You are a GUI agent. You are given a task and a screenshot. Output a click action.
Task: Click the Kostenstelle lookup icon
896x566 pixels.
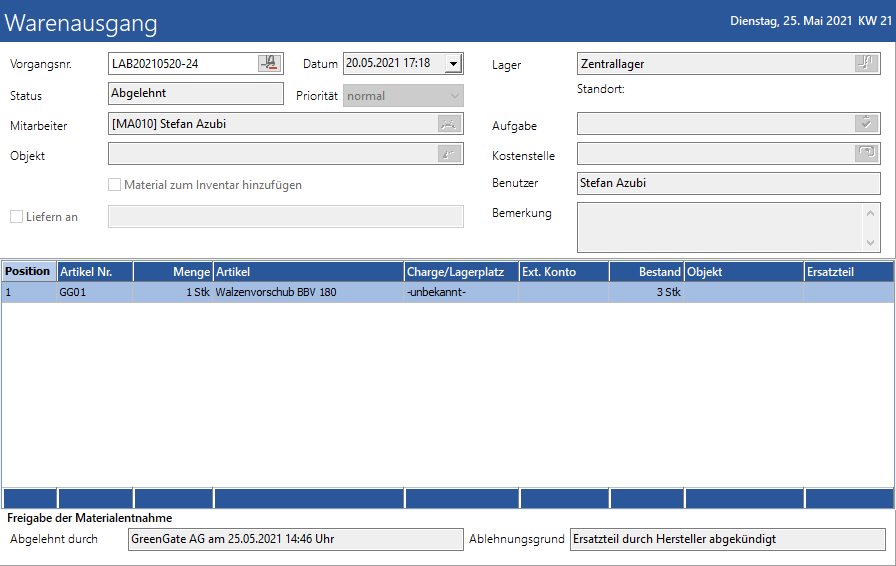tap(866, 153)
